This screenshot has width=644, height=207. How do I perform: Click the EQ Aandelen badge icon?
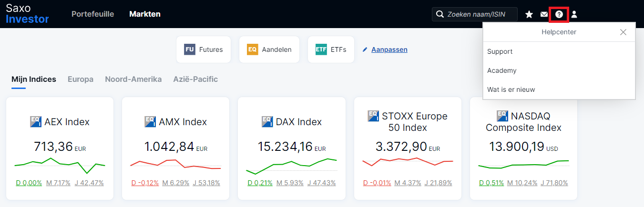coord(253,49)
